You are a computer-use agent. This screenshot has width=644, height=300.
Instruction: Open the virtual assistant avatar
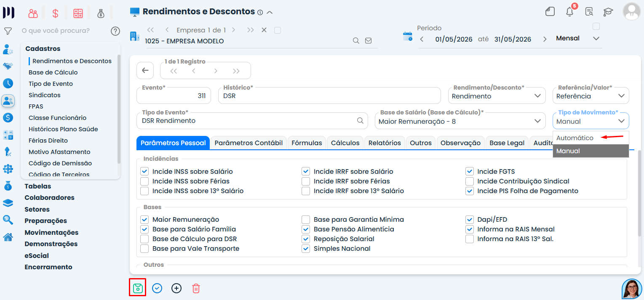[632, 289]
